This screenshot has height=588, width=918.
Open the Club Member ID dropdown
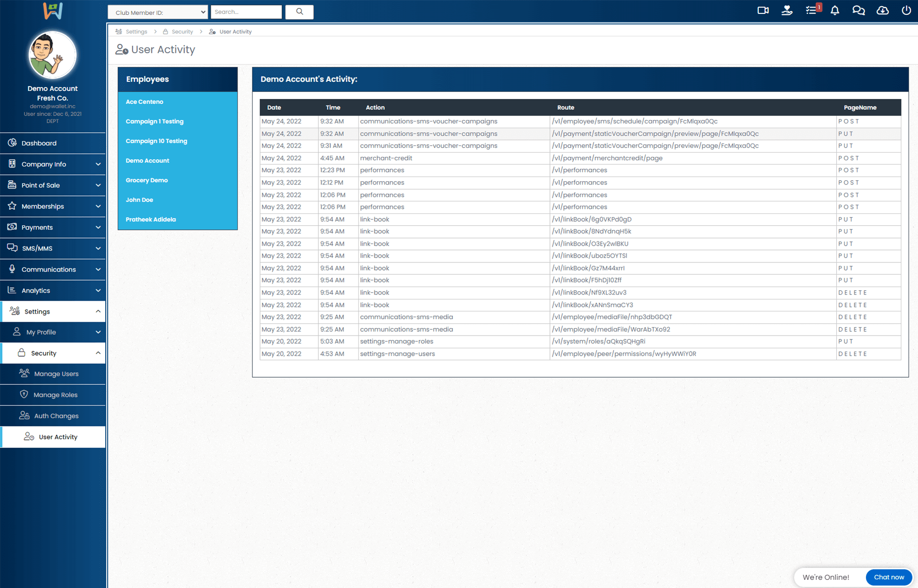click(158, 12)
